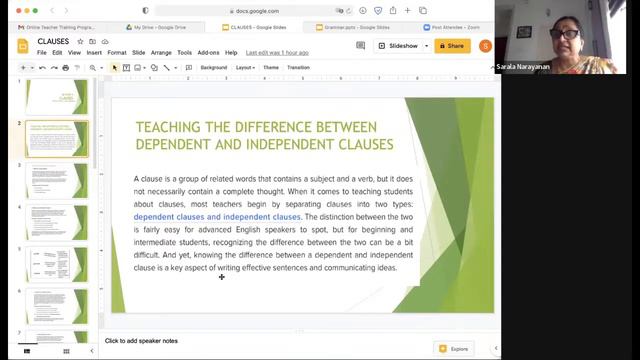Click the Move to folder icon
This screenshot has height=360, width=640.
click(x=93, y=42)
